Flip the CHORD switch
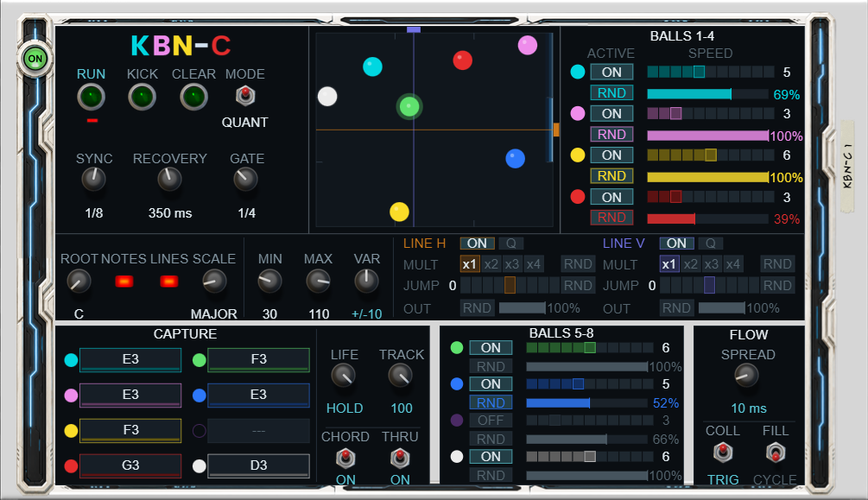Image resolution: width=868 pixels, height=500 pixels. 345,458
